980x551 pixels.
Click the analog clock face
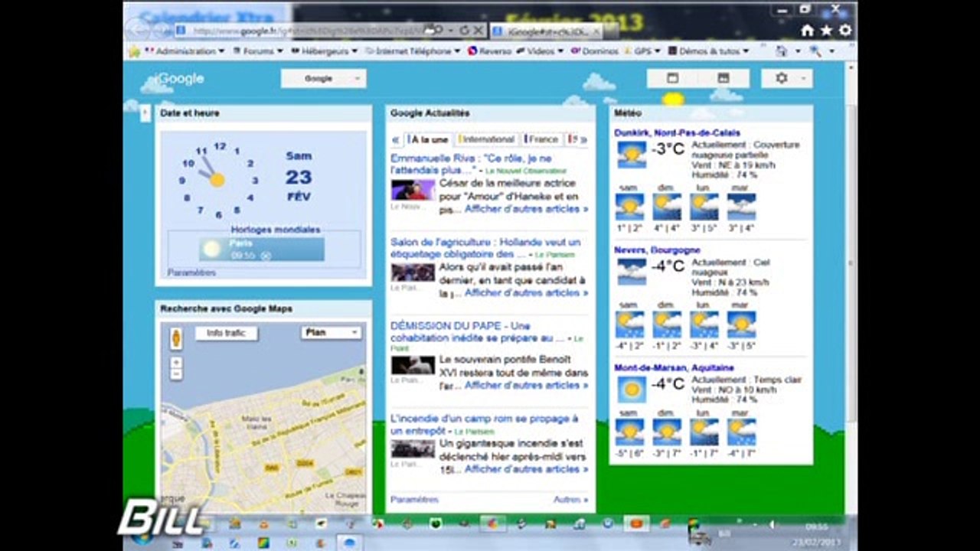[218, 179]
